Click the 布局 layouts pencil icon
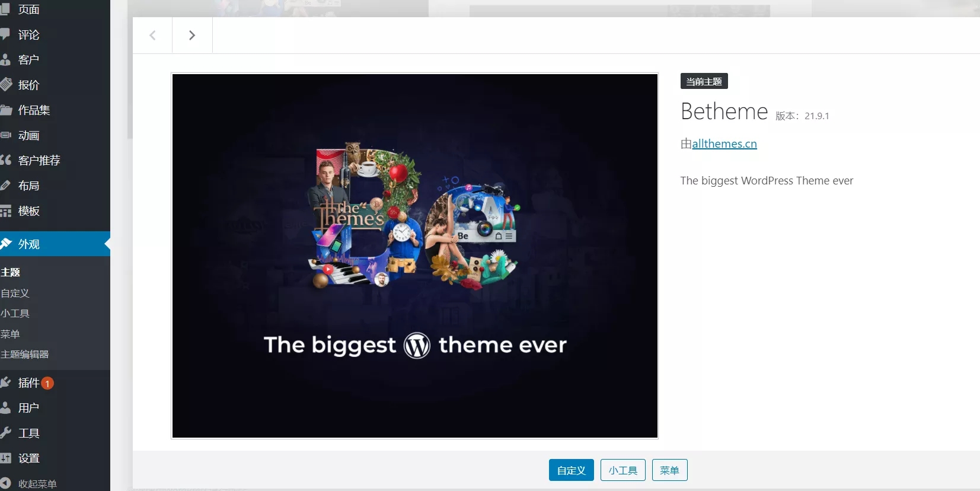Screen dimensions: 980x491 tap(5, 186)
